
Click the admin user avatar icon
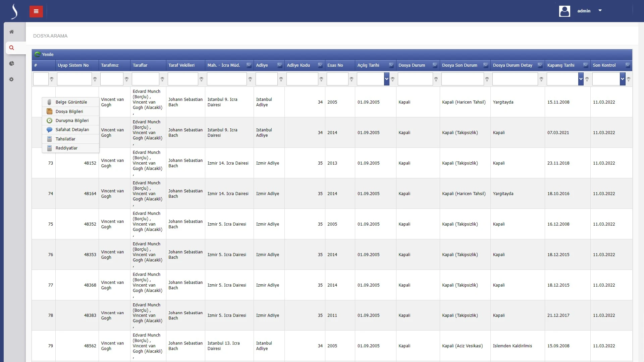click(x=564, y=11)
